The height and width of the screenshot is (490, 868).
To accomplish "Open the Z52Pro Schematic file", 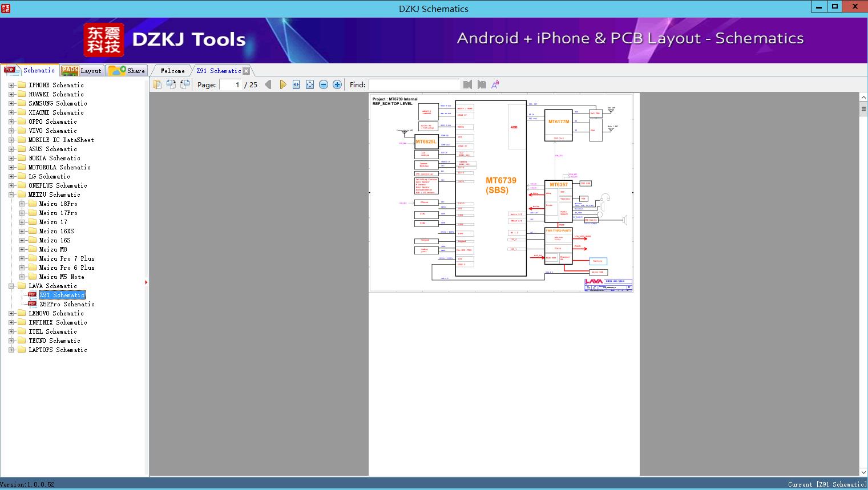I will (67, 304).
